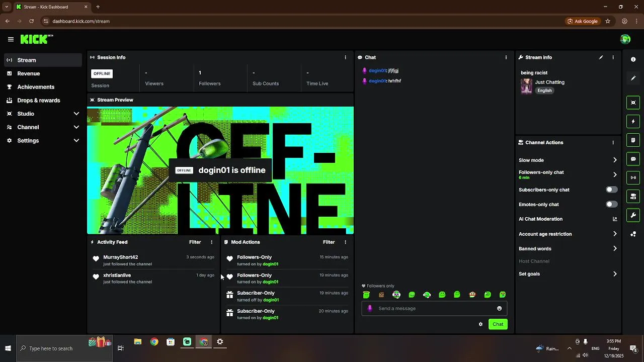This screenshot has width=644, height=362.
Task: Open the profile avatar menu
Action: pyautogui.click(x=625, y=39)
